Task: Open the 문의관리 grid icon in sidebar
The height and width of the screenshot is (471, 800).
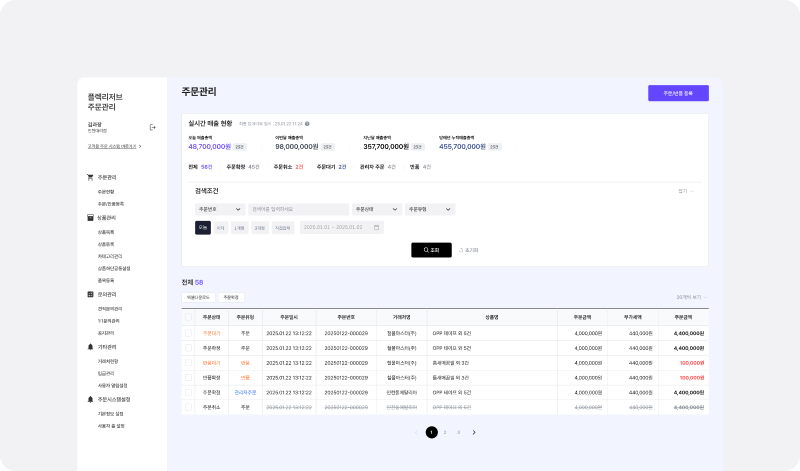Action: coord(90,294)
